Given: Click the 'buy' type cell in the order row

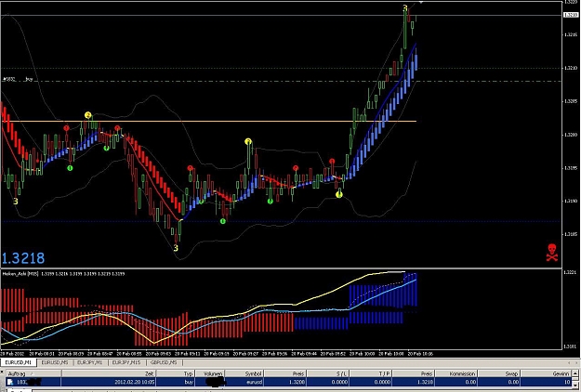Looking at the screenshot, I should (x=176, y=382).
